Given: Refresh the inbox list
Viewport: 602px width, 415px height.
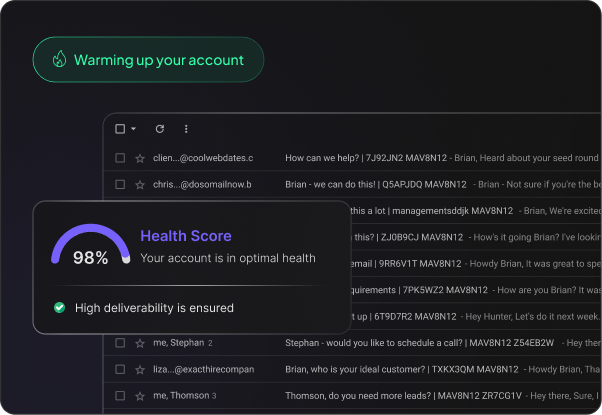Looking at the screenshot, I should tap(159, 129).
